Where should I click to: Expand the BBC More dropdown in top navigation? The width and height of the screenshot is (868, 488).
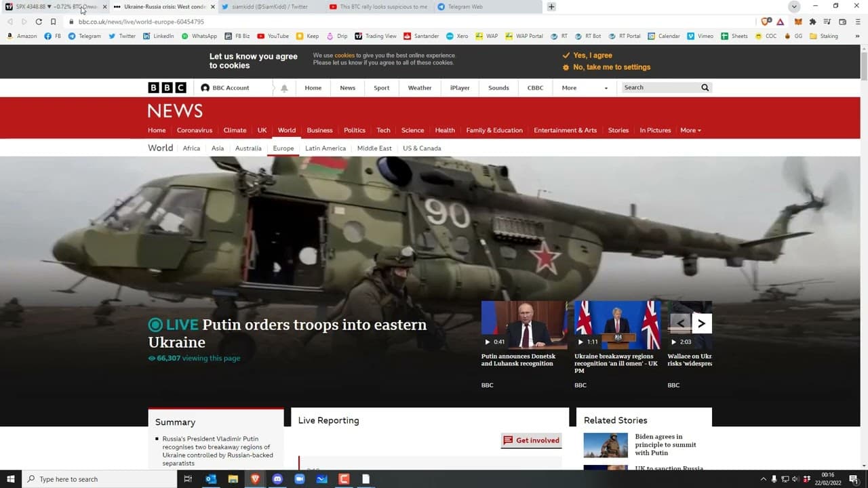(585, 88)
